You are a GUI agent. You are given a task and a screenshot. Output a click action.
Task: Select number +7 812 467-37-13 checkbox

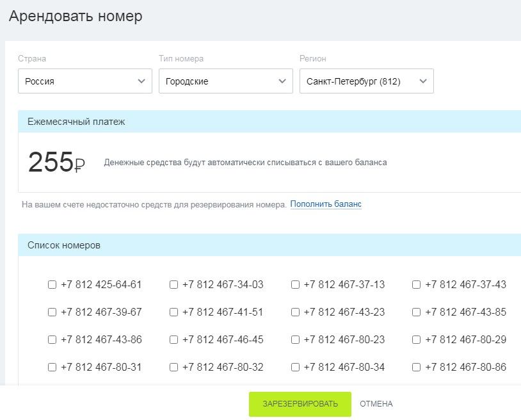click(x=295, y=285)
